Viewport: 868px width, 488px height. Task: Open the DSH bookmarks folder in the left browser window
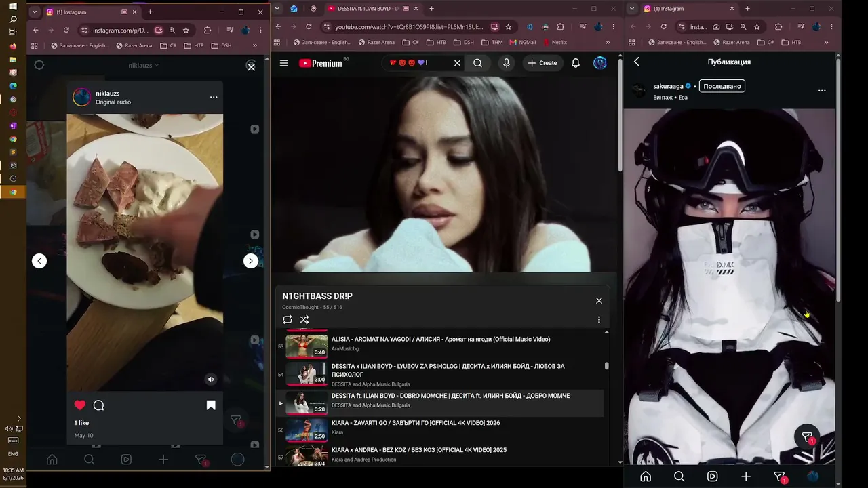click(221, 45)
